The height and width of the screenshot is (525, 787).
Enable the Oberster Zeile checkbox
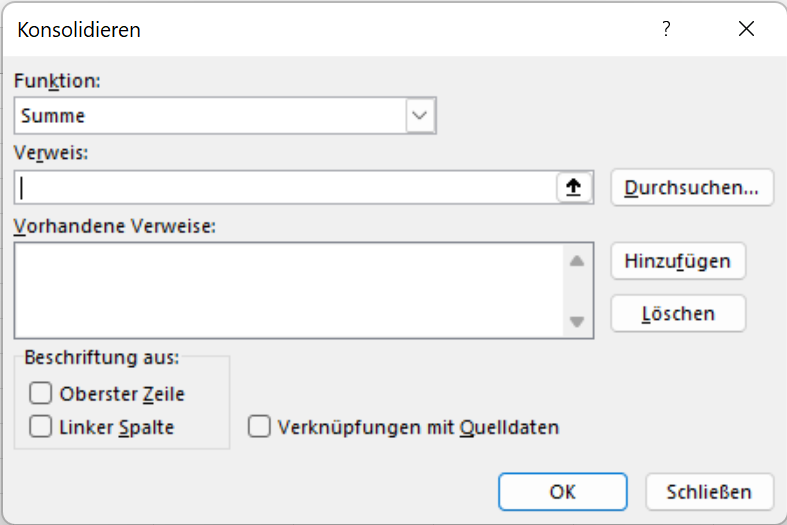pos(41,394)
